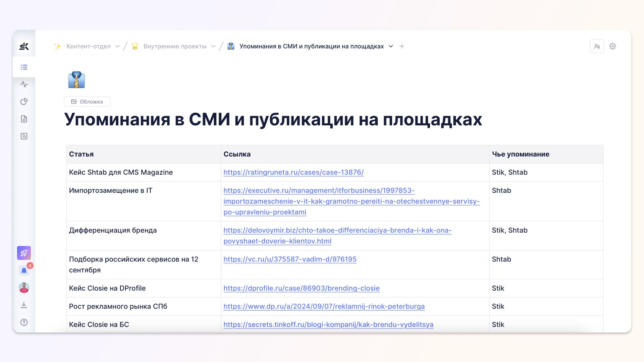
Task: Open the feed sidebar icon
Action: pos(24,136)
